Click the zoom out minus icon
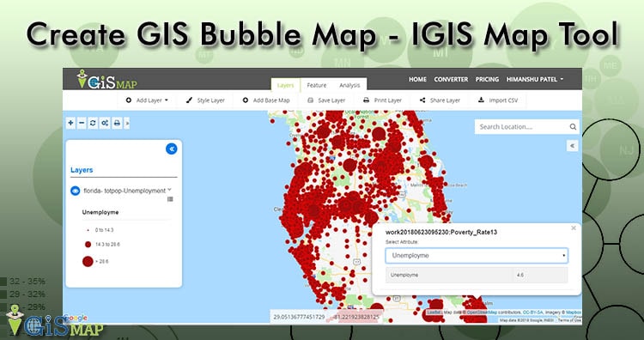Viewport: 644px width, 340px height. click(x=82, y=123)
